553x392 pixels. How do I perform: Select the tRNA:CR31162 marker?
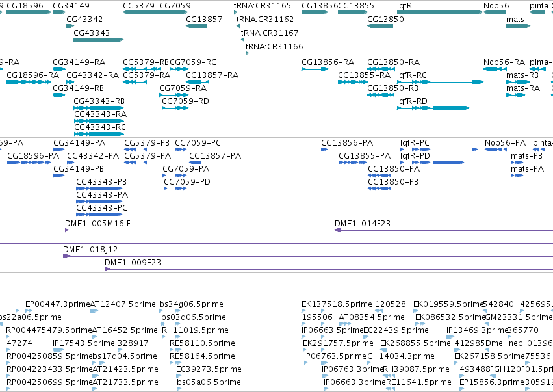[238, 26]
